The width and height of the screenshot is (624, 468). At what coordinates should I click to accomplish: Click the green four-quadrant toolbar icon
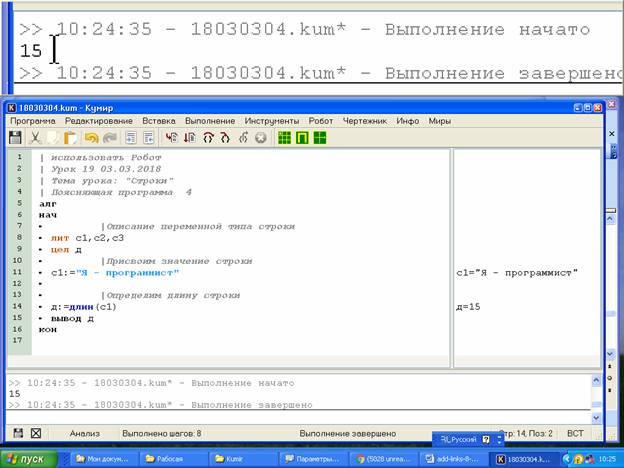coord(320,138)
